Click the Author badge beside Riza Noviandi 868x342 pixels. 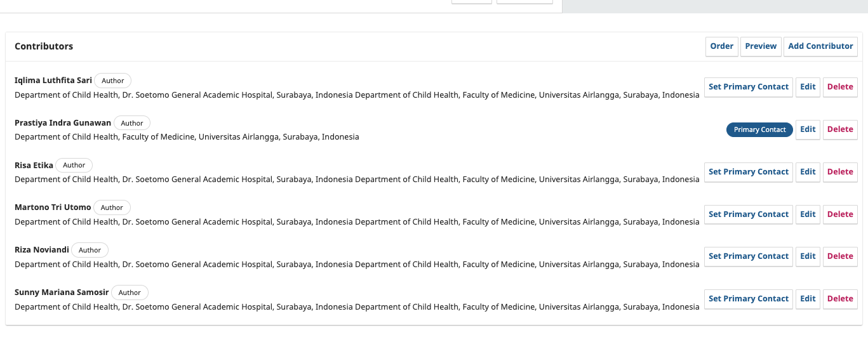coord(90,250)
